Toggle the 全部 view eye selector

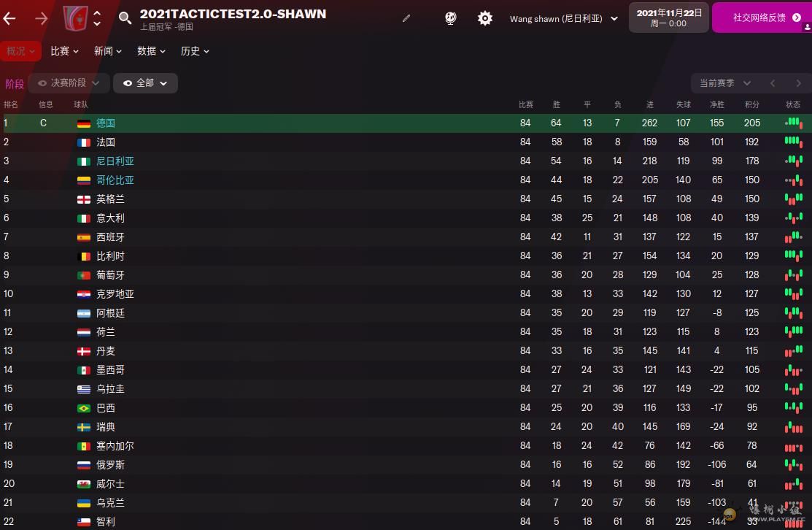coord(145,83)
